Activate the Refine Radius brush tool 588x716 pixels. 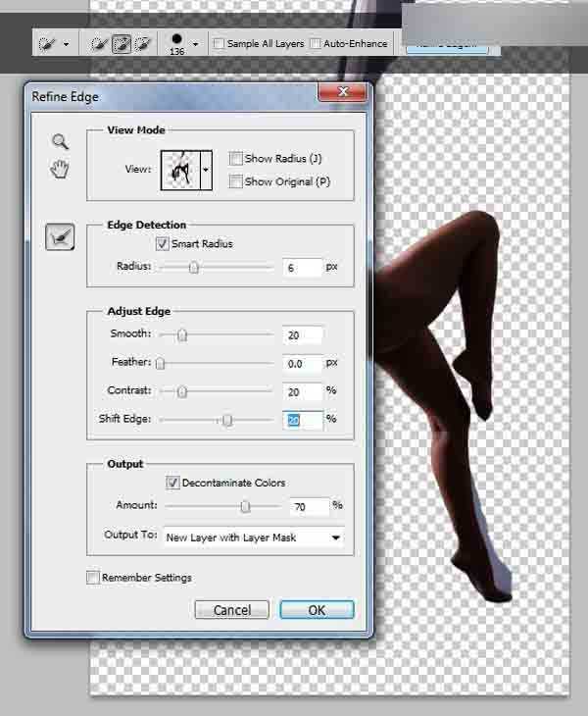60,236
